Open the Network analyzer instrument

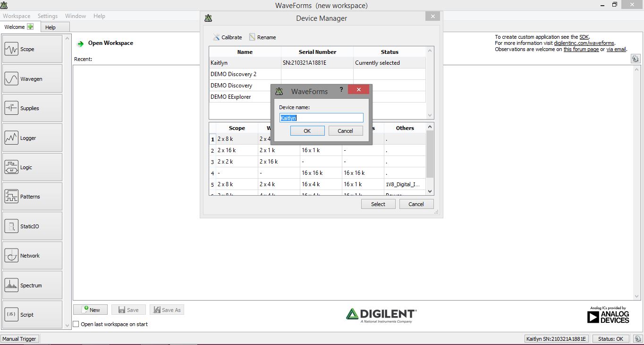pyautogui.click(x=32, y=256)
